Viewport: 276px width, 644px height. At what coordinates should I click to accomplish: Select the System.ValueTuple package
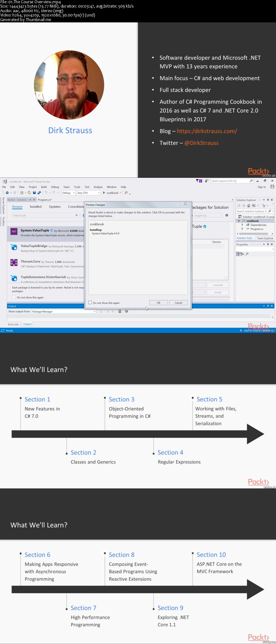[x=46, y=234]
